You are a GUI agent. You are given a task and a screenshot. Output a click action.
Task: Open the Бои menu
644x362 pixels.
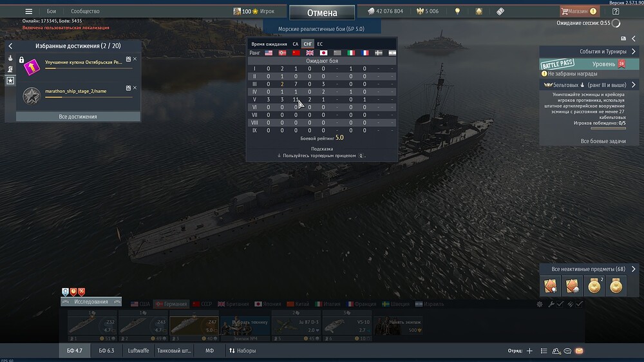click(x=52, y=12)
